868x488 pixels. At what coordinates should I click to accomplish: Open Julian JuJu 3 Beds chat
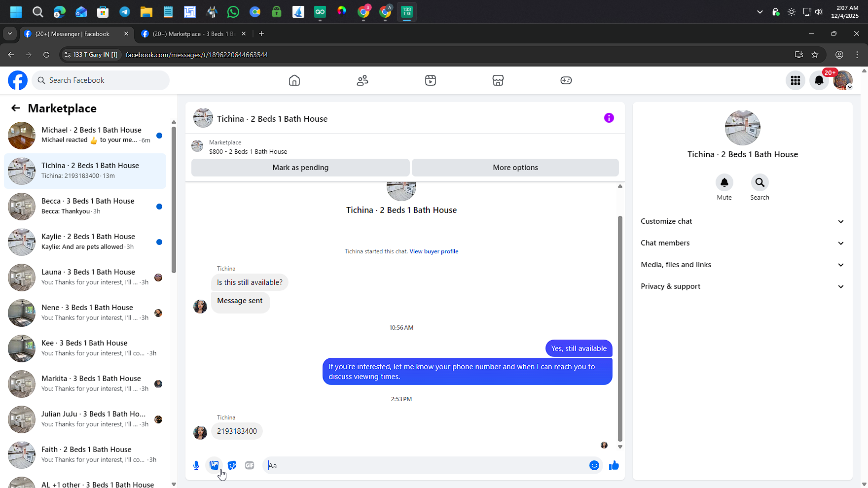85,419
